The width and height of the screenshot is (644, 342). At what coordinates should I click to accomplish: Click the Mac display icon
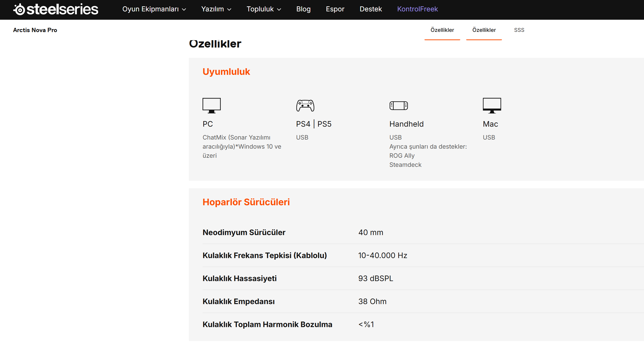click(x=492, y=105)
